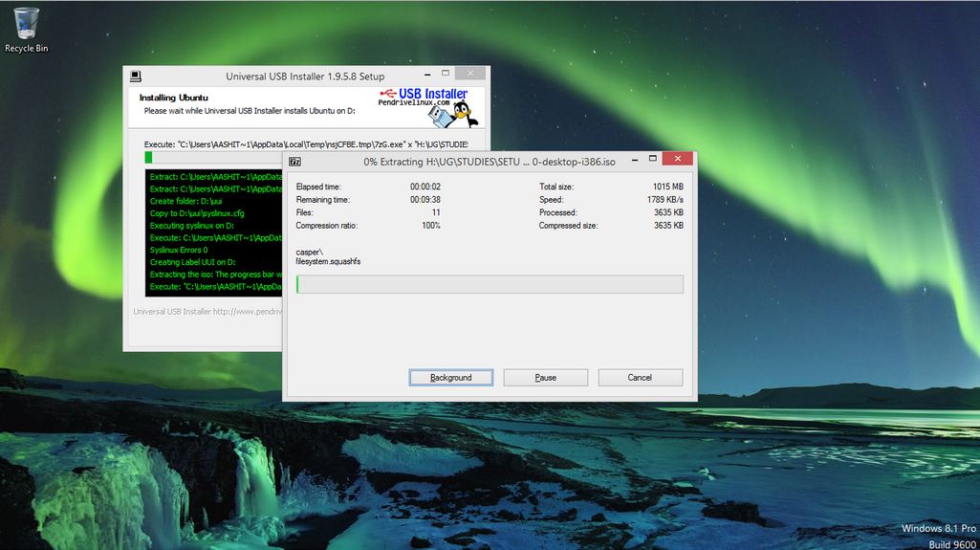Screen dimensions: 980x550
Task: Maximize the 7-Zip extracting dialog
Action: tap(652, 159)
